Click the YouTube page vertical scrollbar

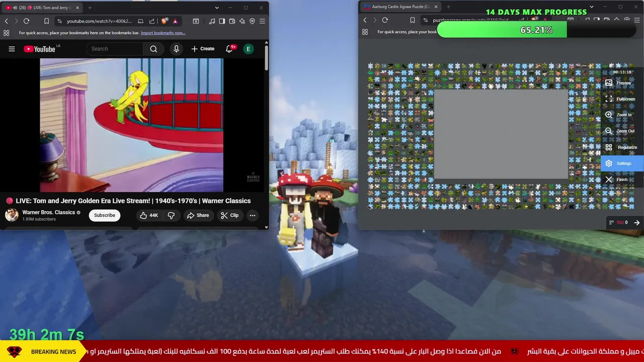[266, 58]
